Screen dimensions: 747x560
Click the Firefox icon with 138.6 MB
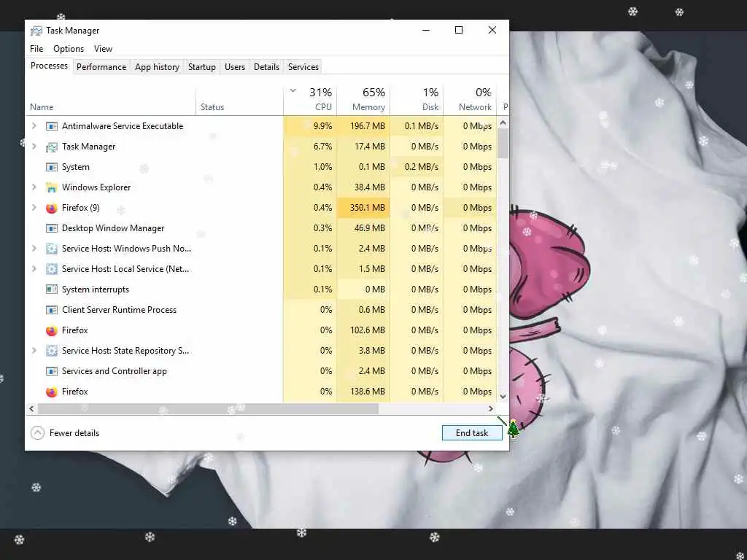click(52, 392)
